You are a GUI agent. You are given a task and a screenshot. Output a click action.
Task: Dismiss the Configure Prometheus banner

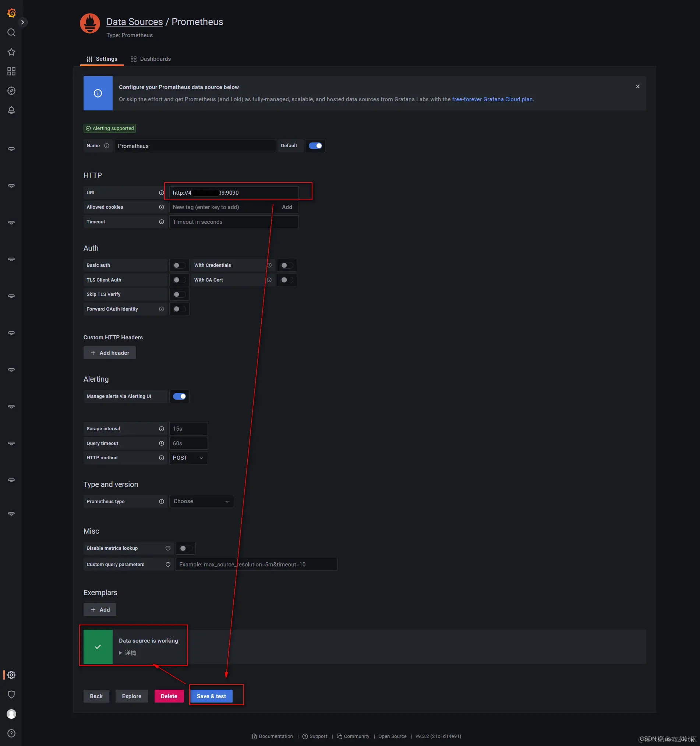coord(637,87)
